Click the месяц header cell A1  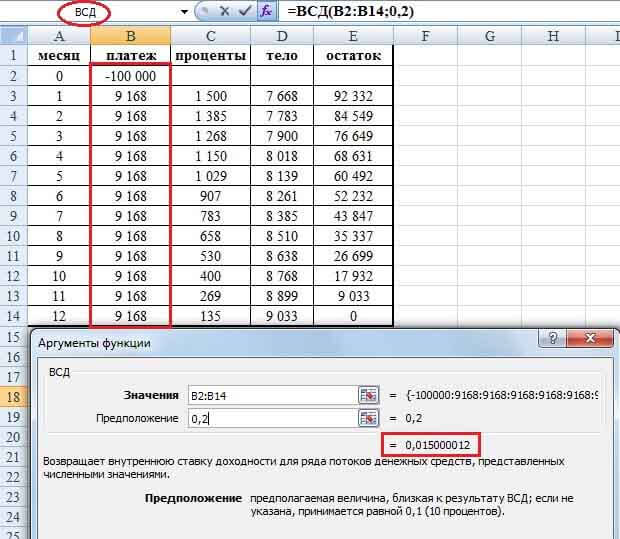(59, 56)
